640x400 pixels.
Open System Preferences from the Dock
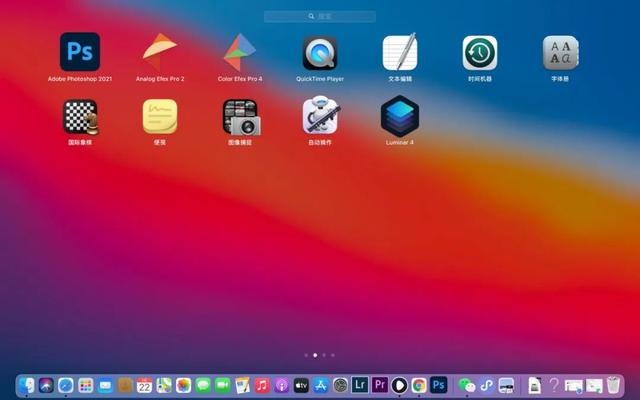[x=340, y=385]
